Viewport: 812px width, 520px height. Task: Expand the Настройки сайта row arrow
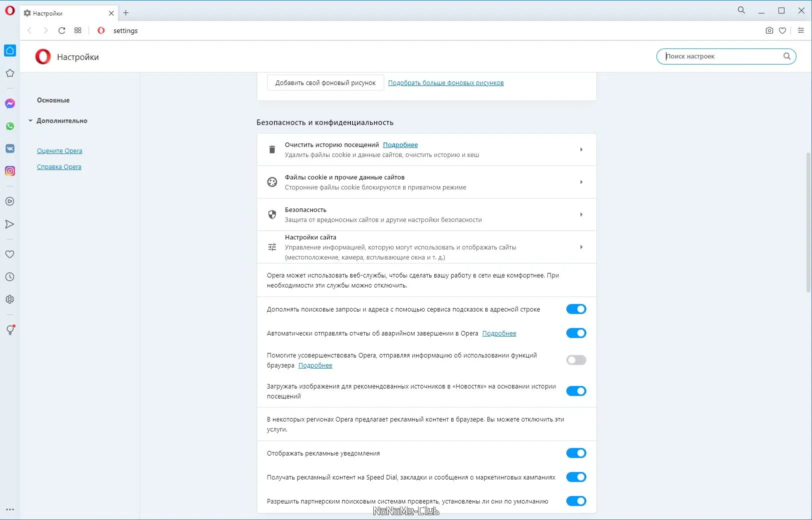click(581, 247)
